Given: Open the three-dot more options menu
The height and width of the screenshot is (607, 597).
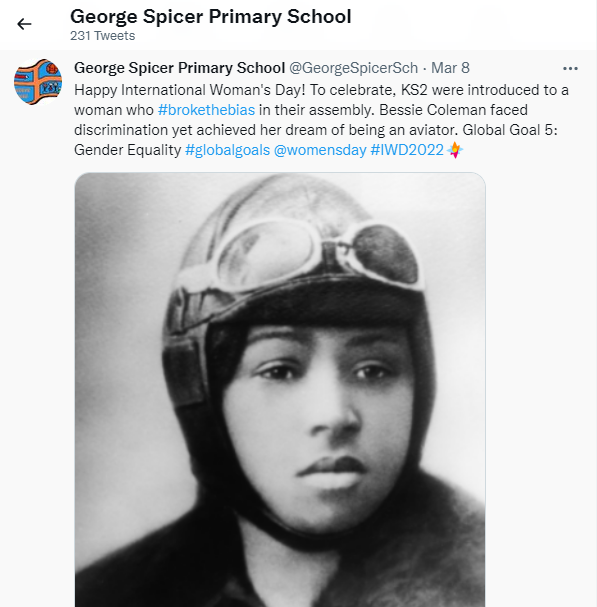Looking at the screenshot, I should tap(570, 69).
